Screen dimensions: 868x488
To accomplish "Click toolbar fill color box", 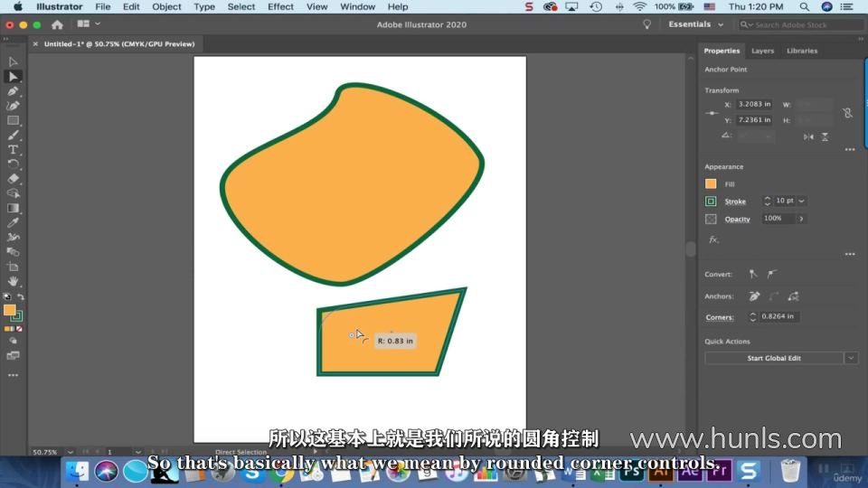I will point(9,310).
